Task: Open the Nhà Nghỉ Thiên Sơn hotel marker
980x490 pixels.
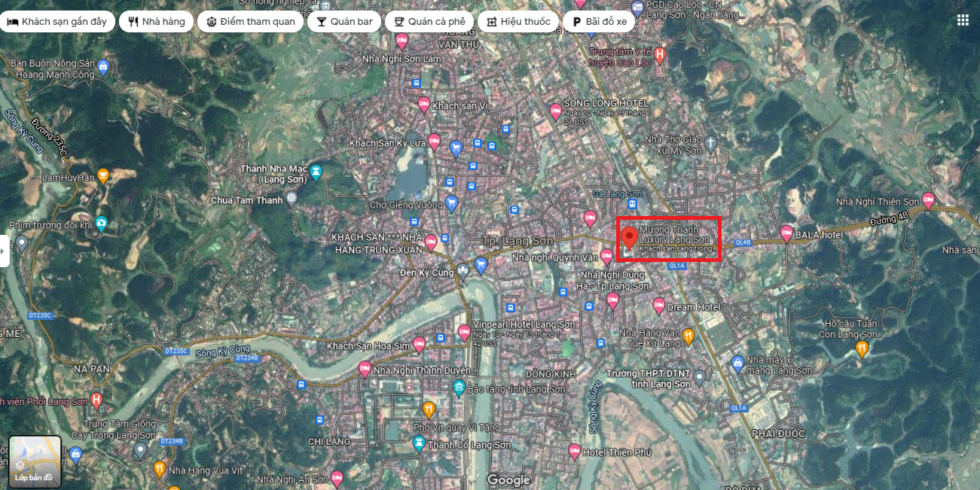Action: tap(928, 200)
